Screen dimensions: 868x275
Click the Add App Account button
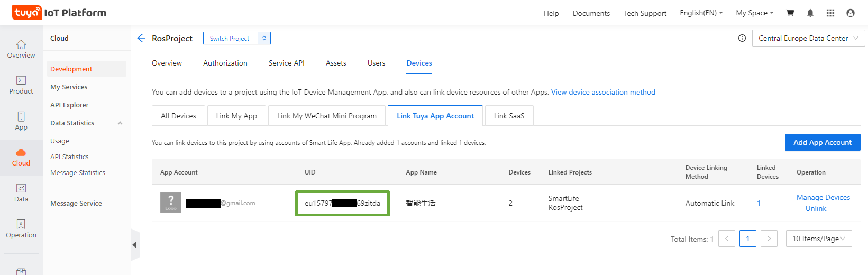[x=823, y=142]
